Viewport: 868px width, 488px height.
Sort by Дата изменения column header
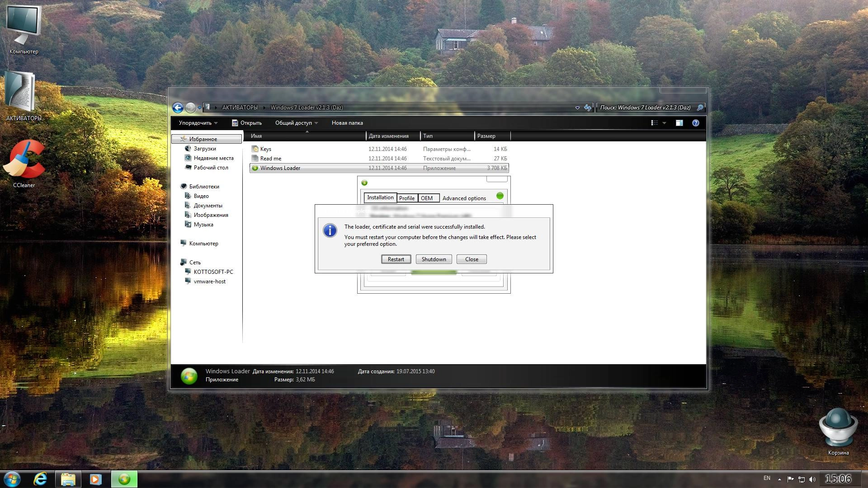click(393, 136)
